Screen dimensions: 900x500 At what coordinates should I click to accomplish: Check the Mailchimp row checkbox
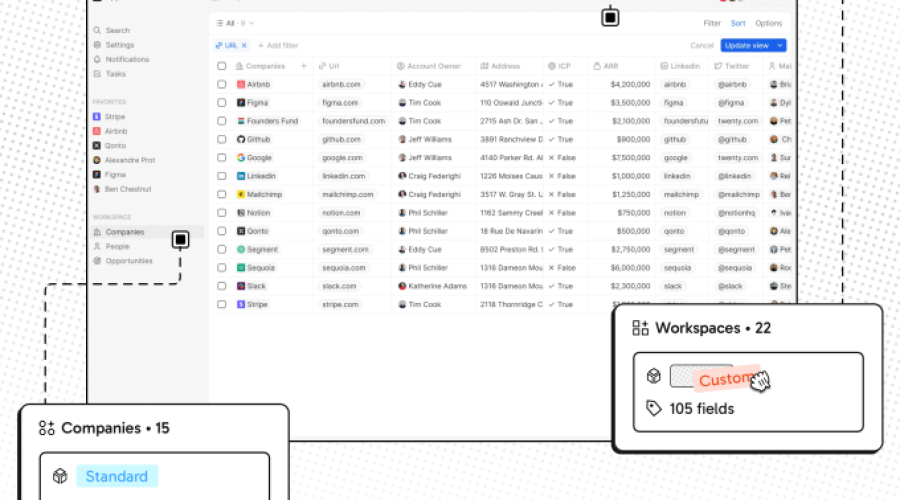222,195
